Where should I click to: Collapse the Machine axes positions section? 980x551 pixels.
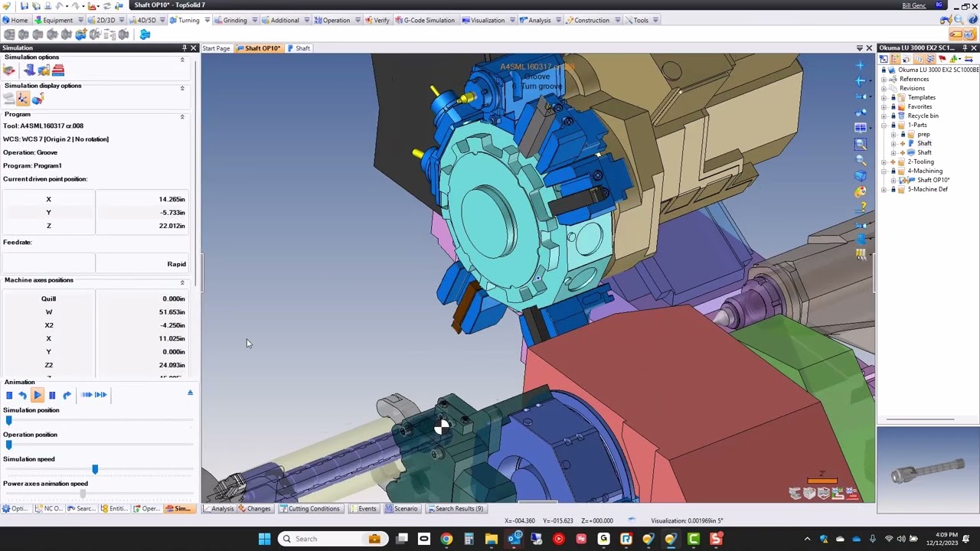pos(182,282)
